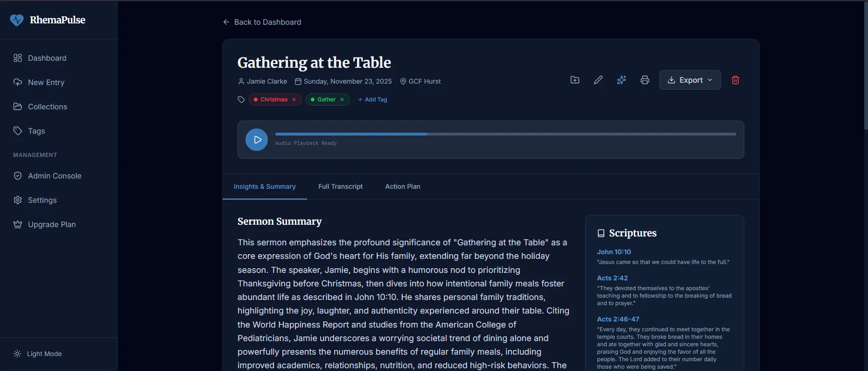This screenshot has height=371, width=868.
Task: Click the AI sparkles icon
Action: [621, 80]
